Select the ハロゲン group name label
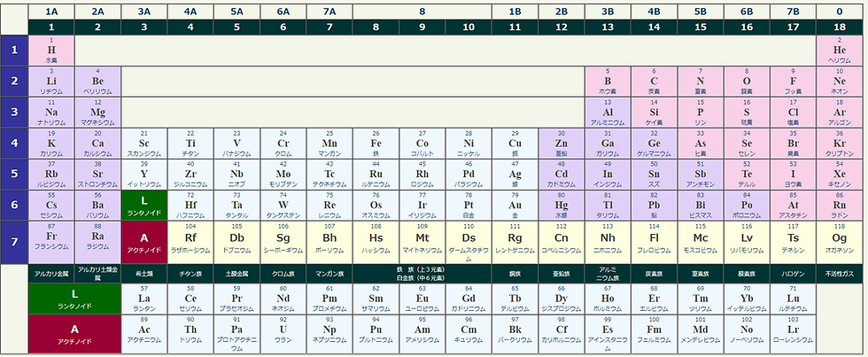 point(793,274)
